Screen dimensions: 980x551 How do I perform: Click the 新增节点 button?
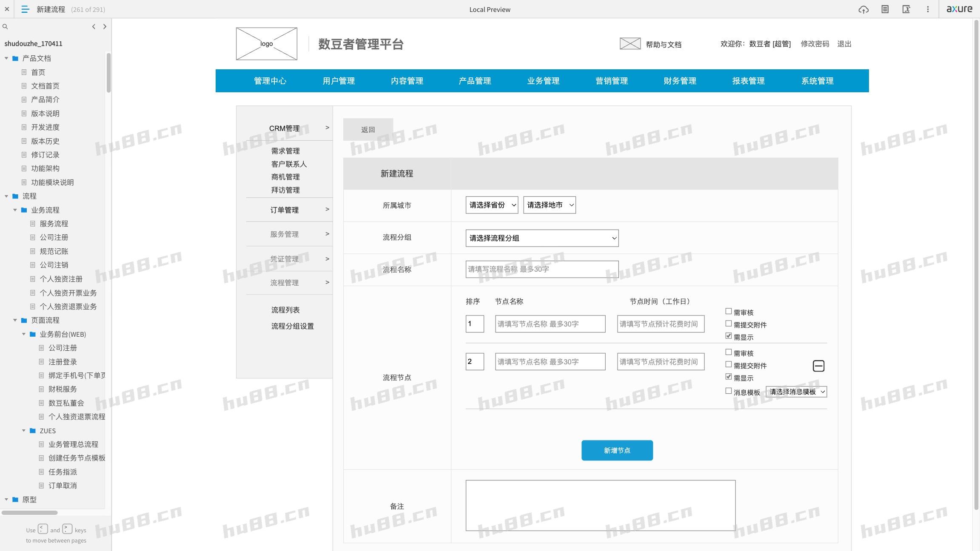pyautogui.click(x=617, y=450)
